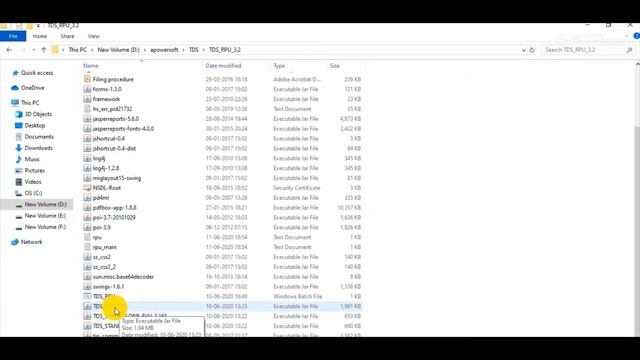Select the NSDL-Root certificate icon

pyautogui.click(x=87, y=188)
